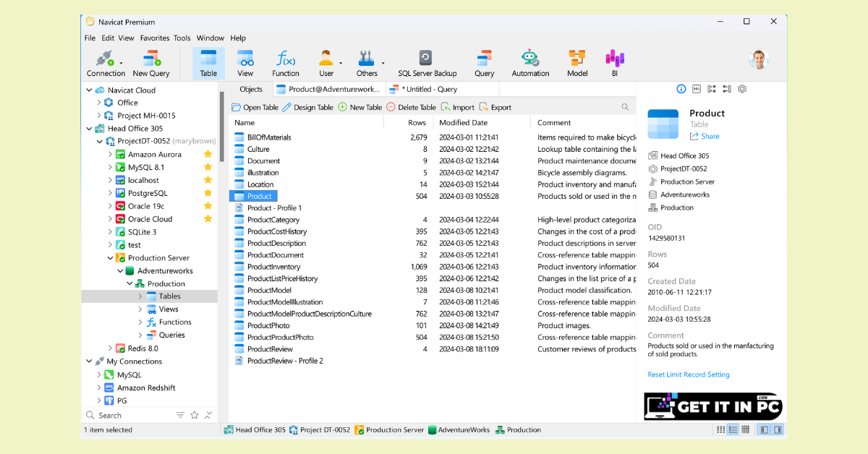Switch to the Objects tab
The width and height of the screenshot is (868, 454).
pos(251,89)
